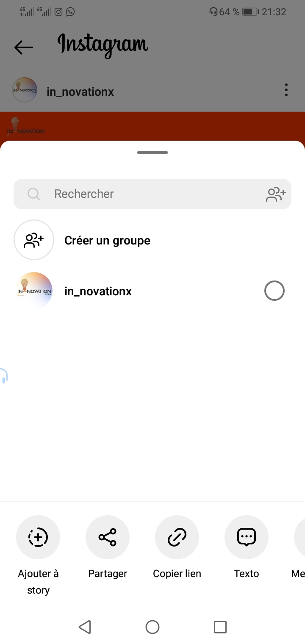The height and width of the screenshot is (644, 305).
Task: Open recent apps with square button
Action: [x=220, y=627]
